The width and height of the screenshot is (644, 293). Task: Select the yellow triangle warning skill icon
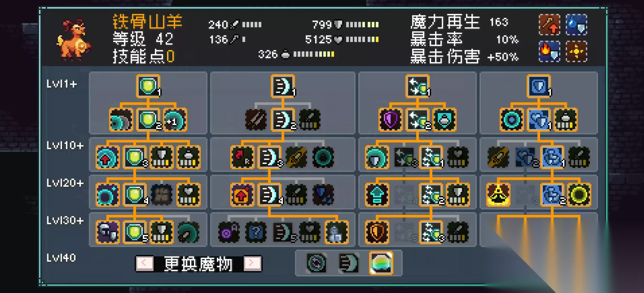(498, 195)
